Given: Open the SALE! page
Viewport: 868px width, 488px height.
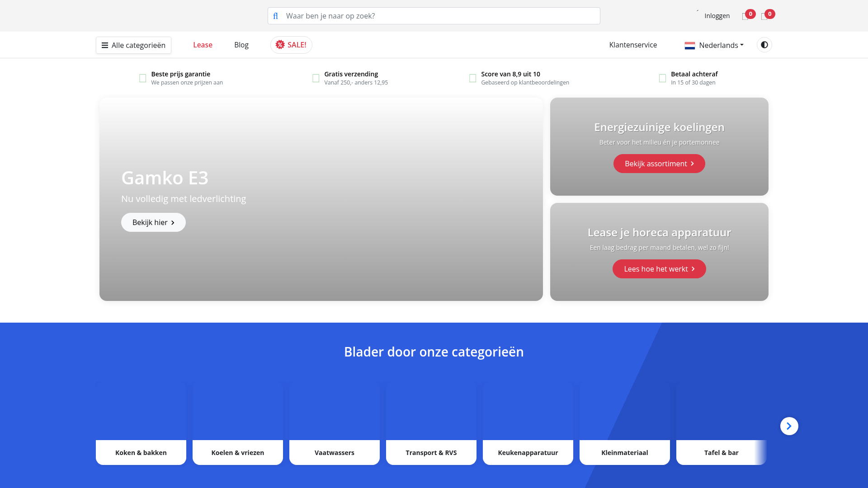Looking at the screenshot, I should coord(291,45).
